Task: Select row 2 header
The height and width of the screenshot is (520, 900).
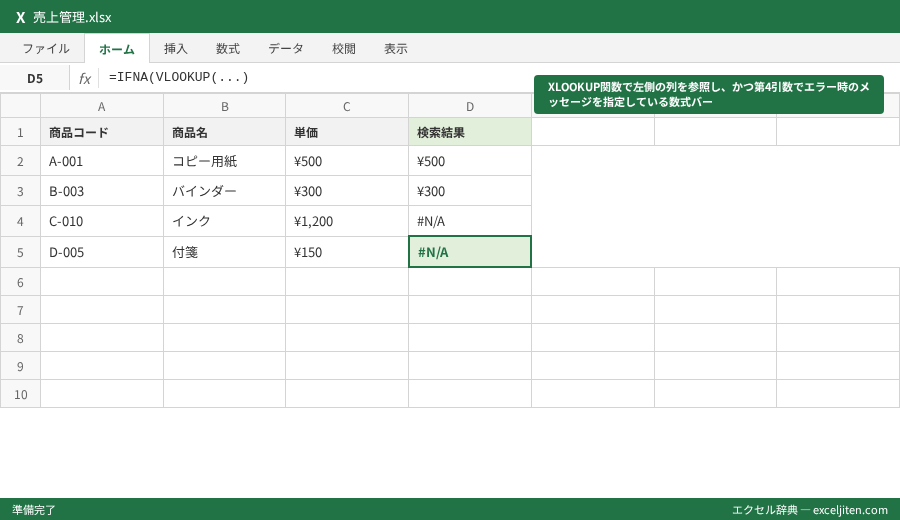Action: pos(20,161)
